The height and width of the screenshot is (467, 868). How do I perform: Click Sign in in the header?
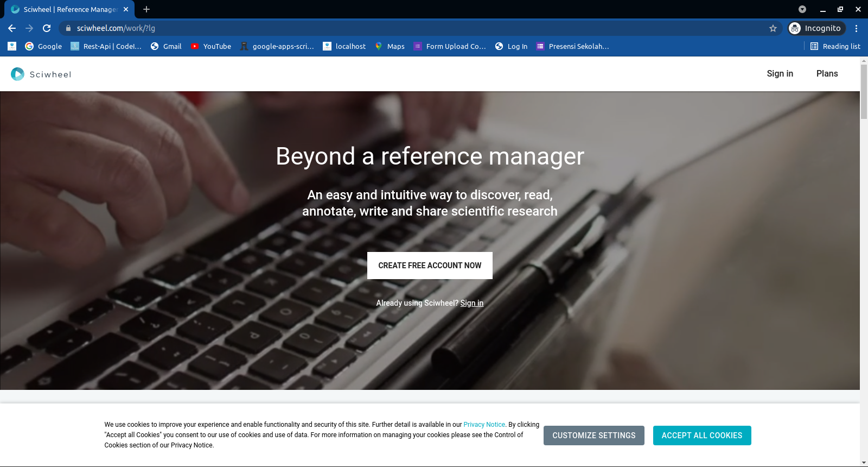click(x=780, y=74)
